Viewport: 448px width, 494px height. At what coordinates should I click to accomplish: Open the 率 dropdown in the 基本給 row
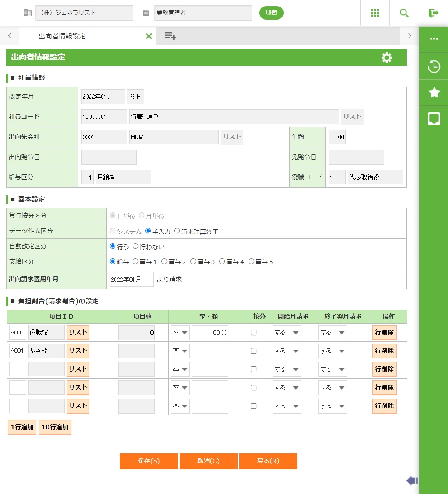coord(180,351)
